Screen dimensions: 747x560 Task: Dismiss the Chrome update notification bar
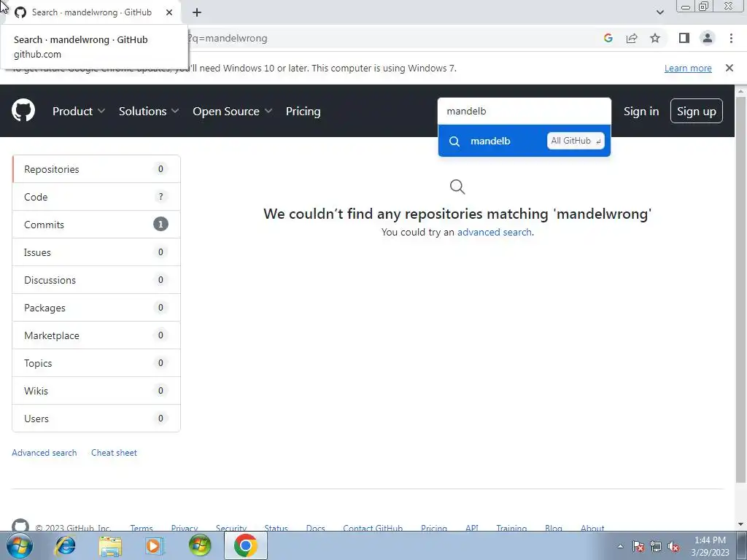(729, 68)
